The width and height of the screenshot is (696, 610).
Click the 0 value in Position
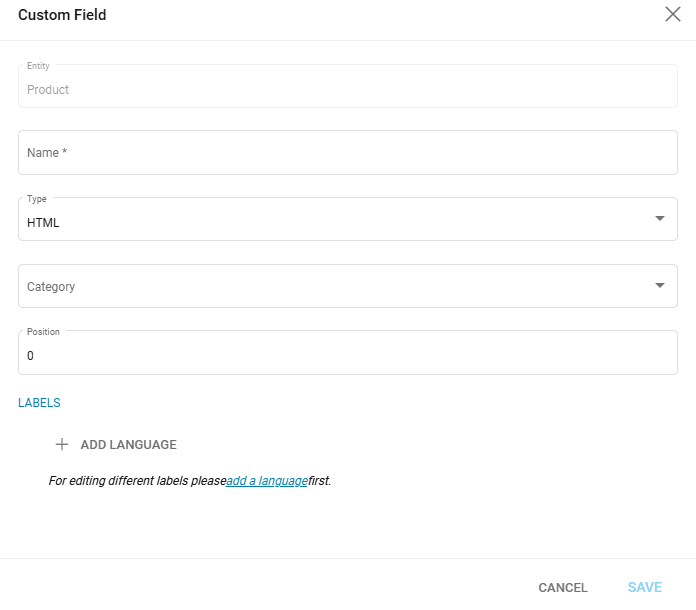pyautogui.click(x=31, y=356)
